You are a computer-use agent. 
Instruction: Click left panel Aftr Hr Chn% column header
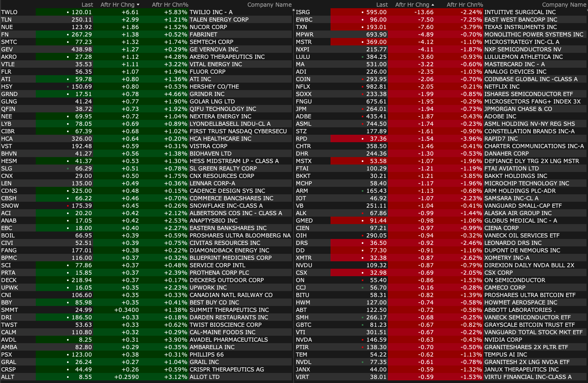pyautogui.click(x=170, y=5)
